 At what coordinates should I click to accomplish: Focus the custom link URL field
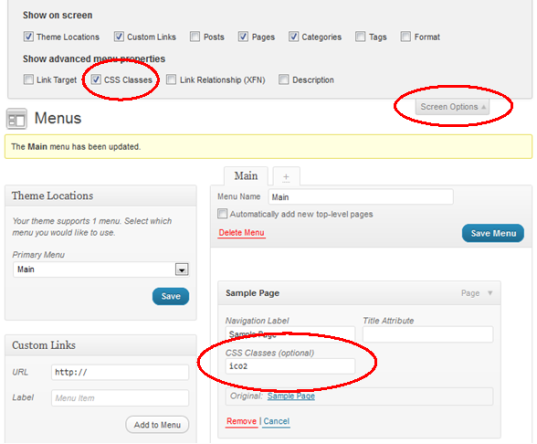[120, 372]
